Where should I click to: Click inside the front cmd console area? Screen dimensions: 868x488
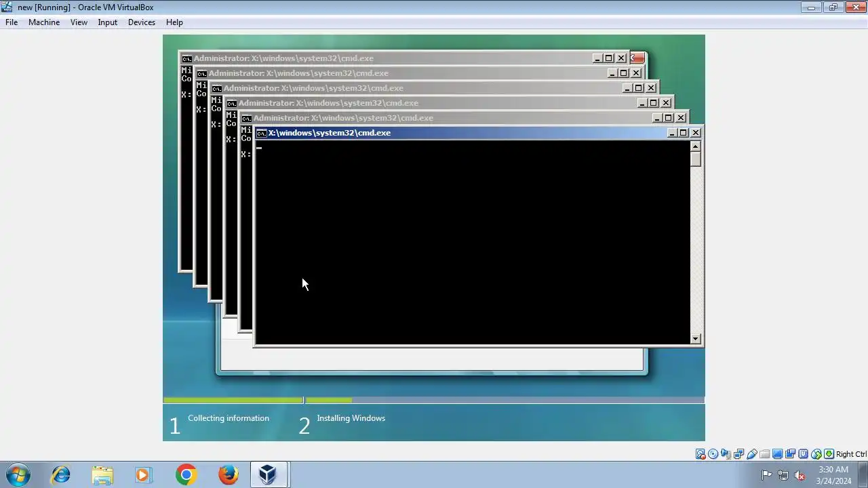point(473,243)
